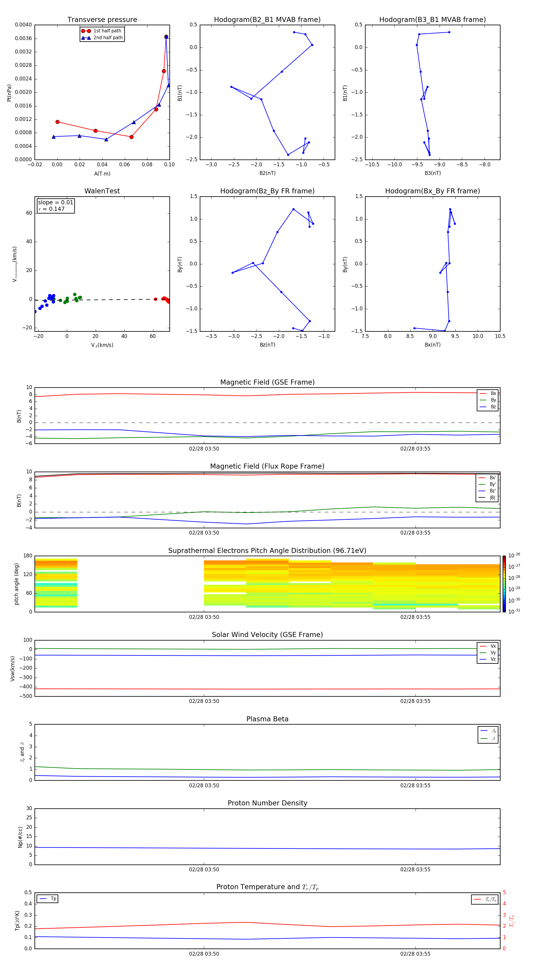Click Bx' legend entry in flux rope panel
This screenshot has width=535, height=980.
[487, 478]
